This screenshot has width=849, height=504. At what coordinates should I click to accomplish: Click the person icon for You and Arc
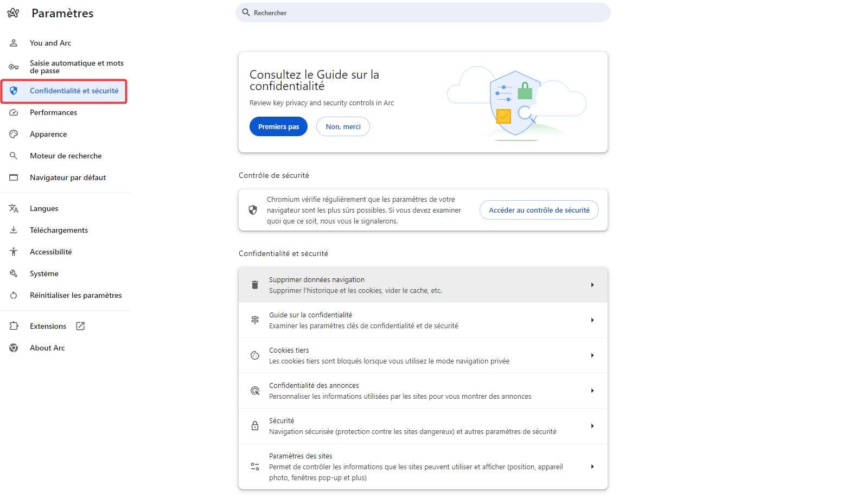[x=14, y=43]
